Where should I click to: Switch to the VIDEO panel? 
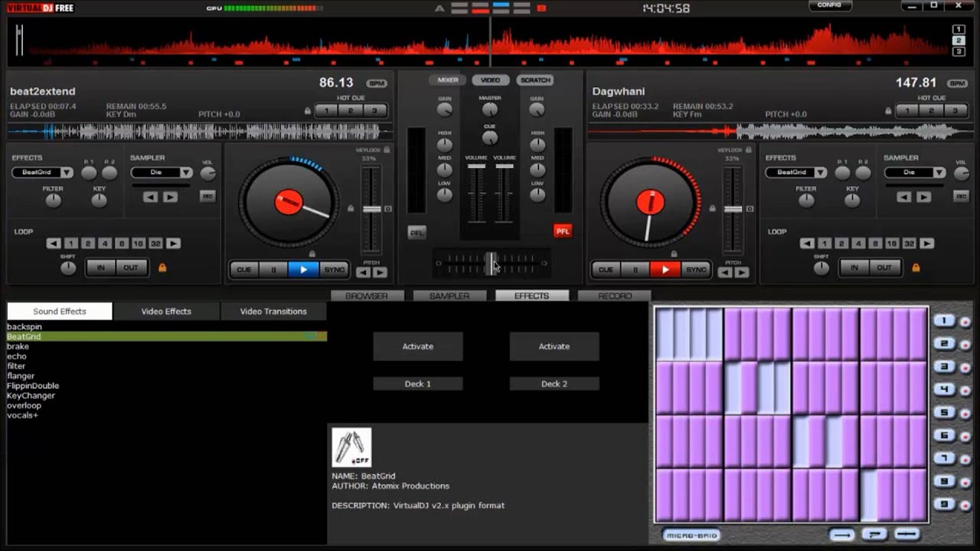coord(491,80)
